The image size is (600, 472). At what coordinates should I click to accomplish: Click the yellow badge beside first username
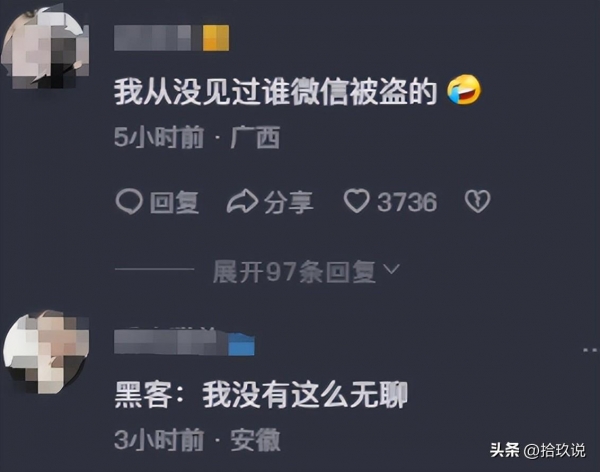(216, 38)
